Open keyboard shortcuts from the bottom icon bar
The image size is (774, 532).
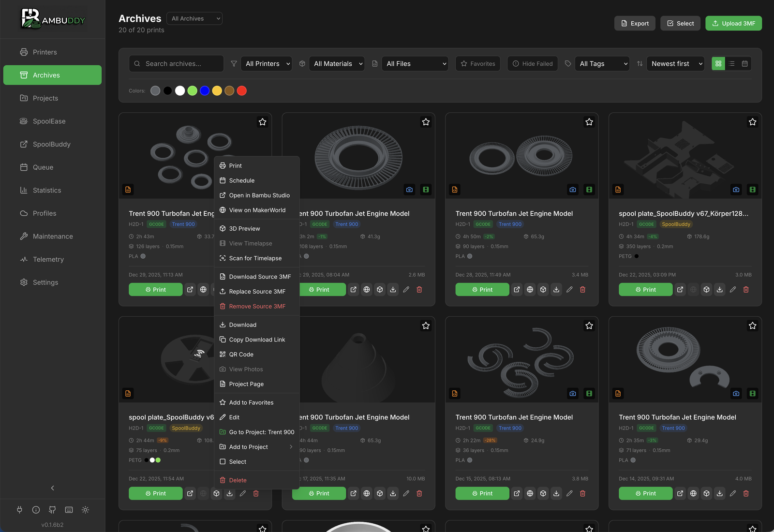68,510
